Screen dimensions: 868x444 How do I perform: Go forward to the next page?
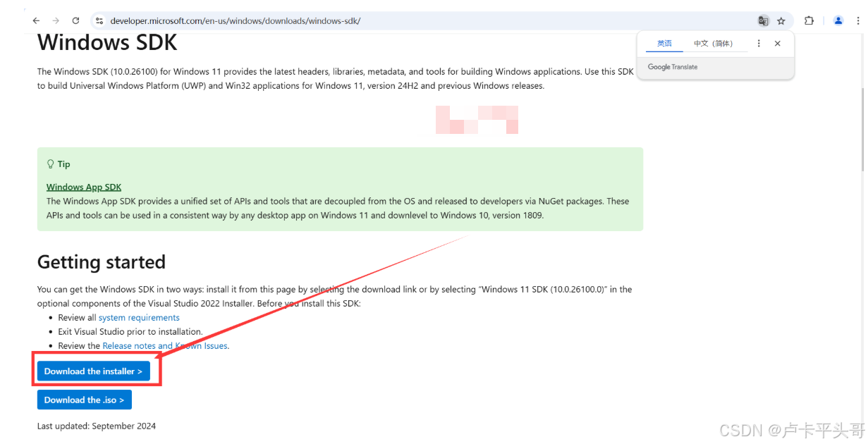[56, 21]
